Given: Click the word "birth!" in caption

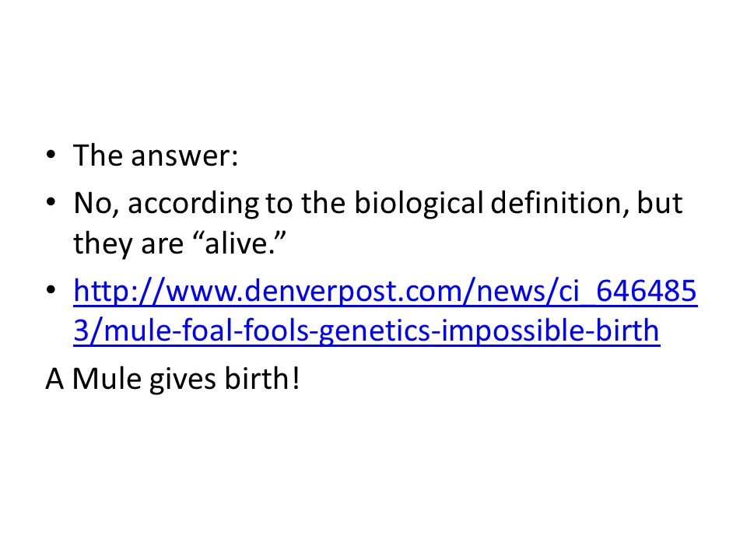Looking at the screenshot, I should [x=262, y=379].
